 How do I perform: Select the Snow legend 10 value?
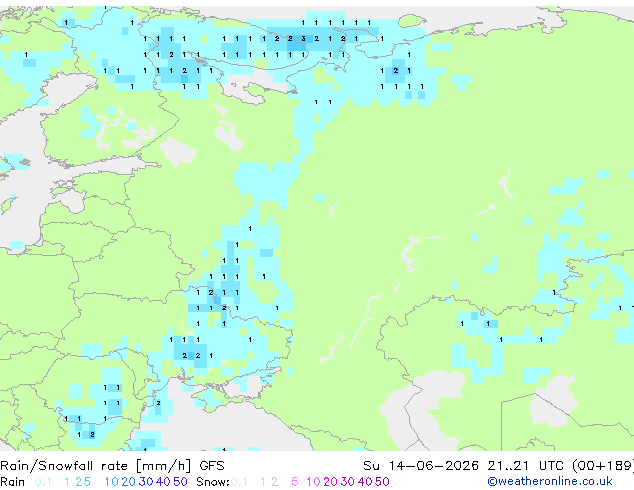pos(313,482)
